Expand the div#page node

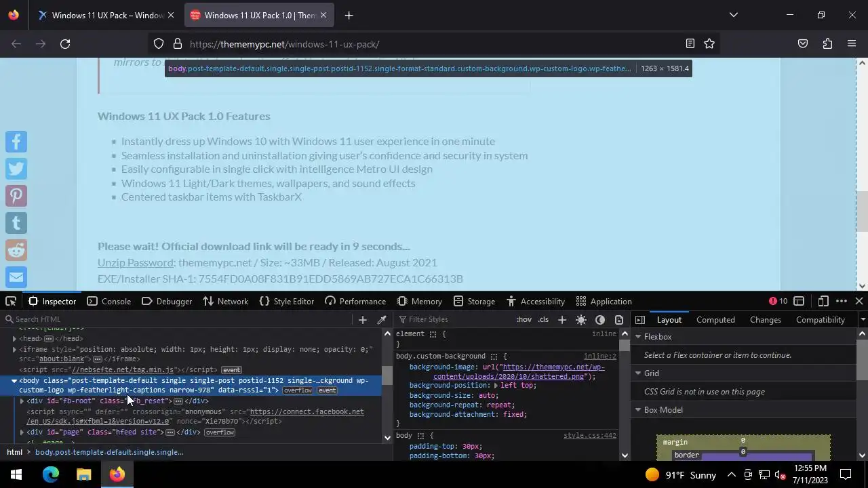[x=22, y=432]
